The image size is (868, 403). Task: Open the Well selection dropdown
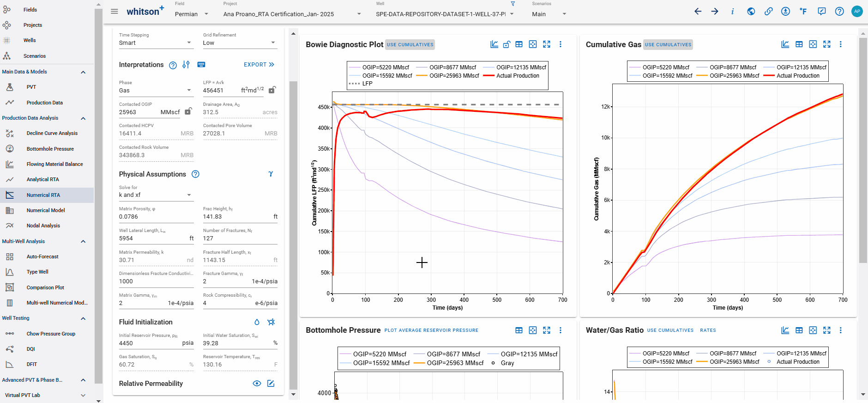(x=445, y=14)
